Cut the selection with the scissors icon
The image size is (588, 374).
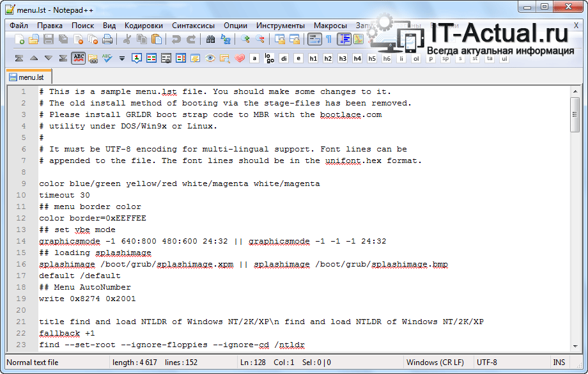(127, 40)
